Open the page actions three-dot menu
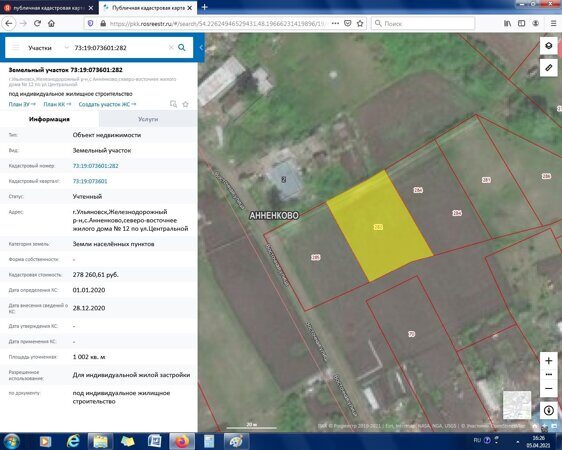The image size is (562, 450). [335, 23]
